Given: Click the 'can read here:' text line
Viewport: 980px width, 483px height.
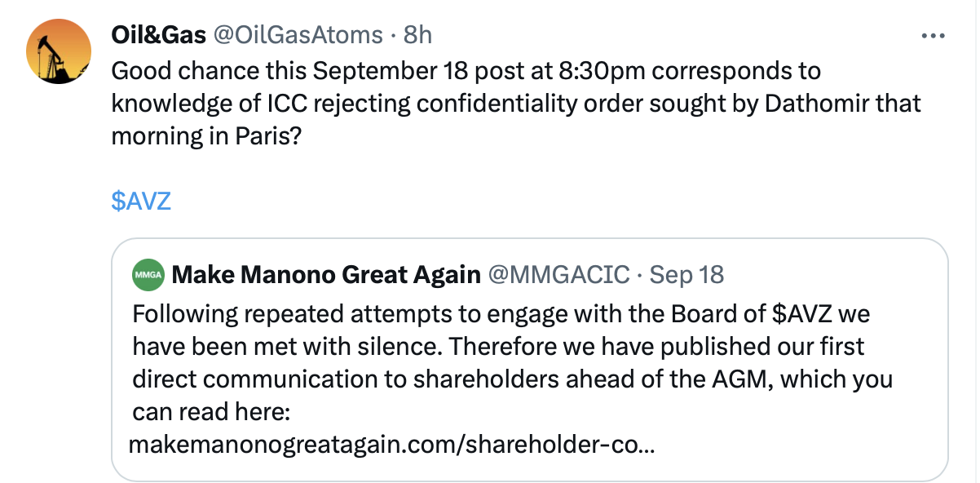Looking at the screenshot, I should click(x=211, y=413).
